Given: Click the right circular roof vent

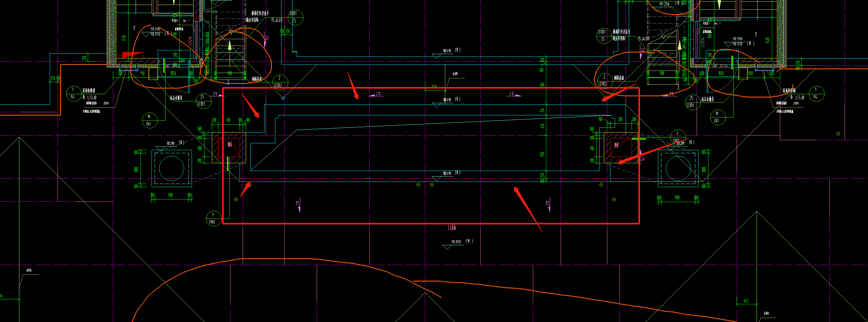Looking at the screenshot, I should pos(678,168).
